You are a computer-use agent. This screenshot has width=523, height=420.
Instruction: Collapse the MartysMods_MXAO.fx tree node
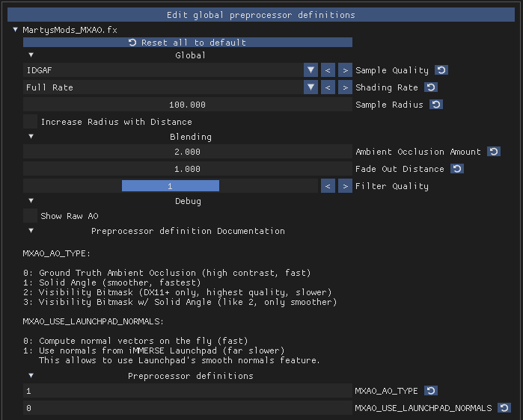click(x=16, y=30)
